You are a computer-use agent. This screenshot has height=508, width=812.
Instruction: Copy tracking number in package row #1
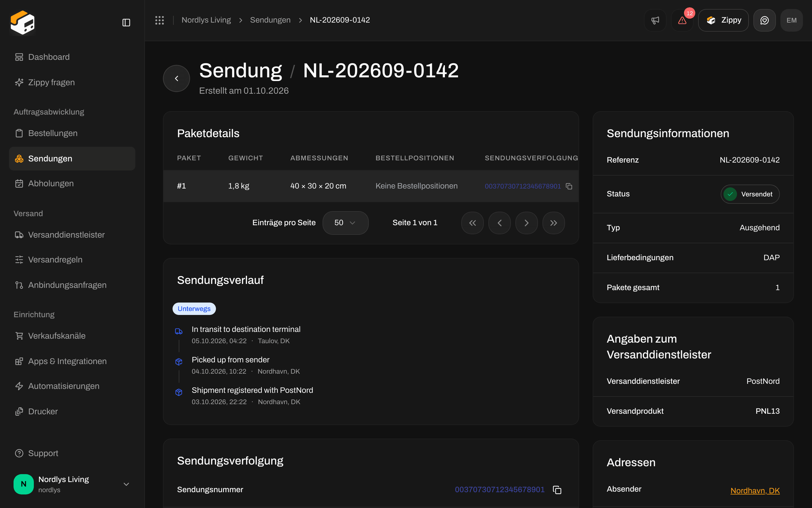(569, 186)
